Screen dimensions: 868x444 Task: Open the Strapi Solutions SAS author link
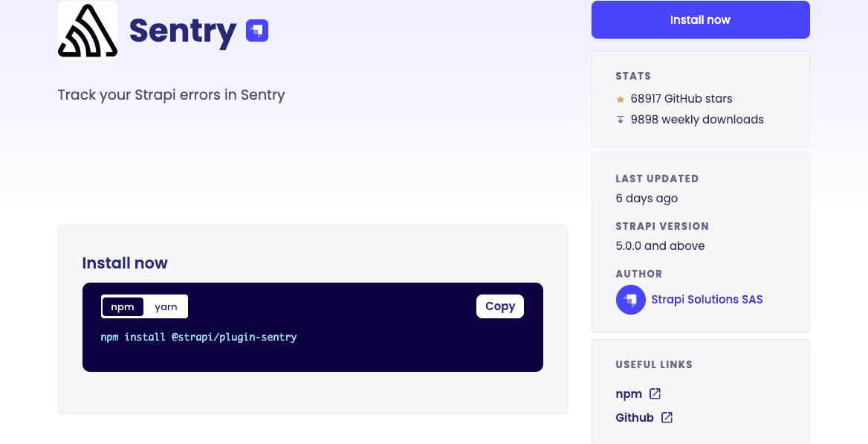(707, 299)
